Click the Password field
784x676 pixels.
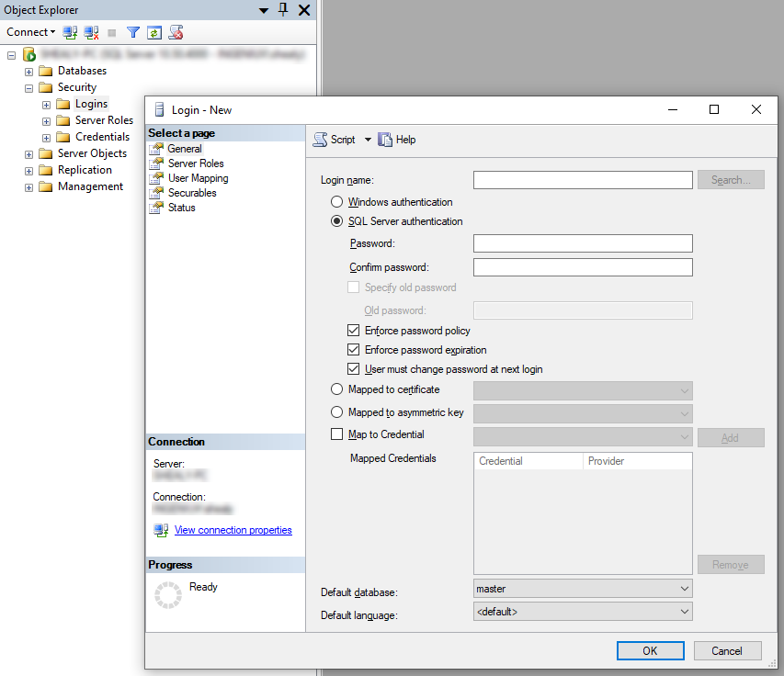point(583,243)
